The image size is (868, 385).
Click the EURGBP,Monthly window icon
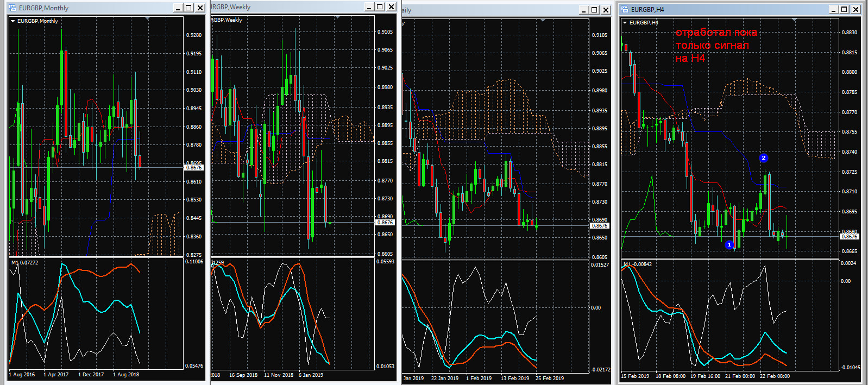coord(12,8)
